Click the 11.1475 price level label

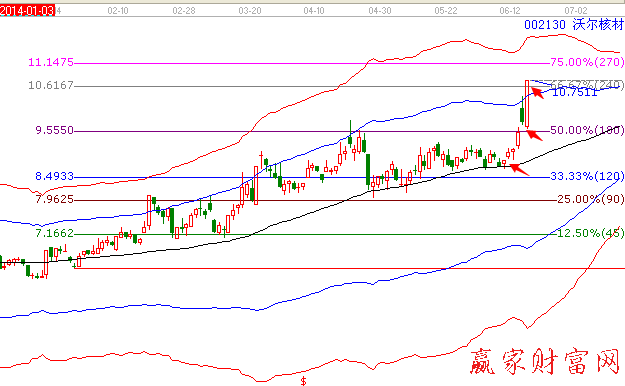coord(51,62)
